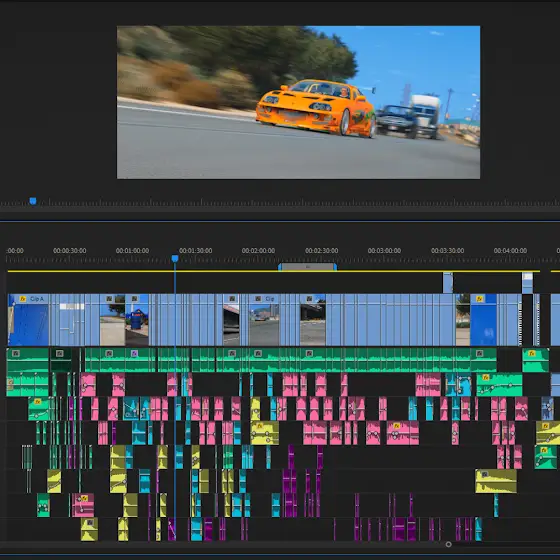Click the right handle of the work area bar
The width and height of the screenshot is (560, 560).
point(335,267)
